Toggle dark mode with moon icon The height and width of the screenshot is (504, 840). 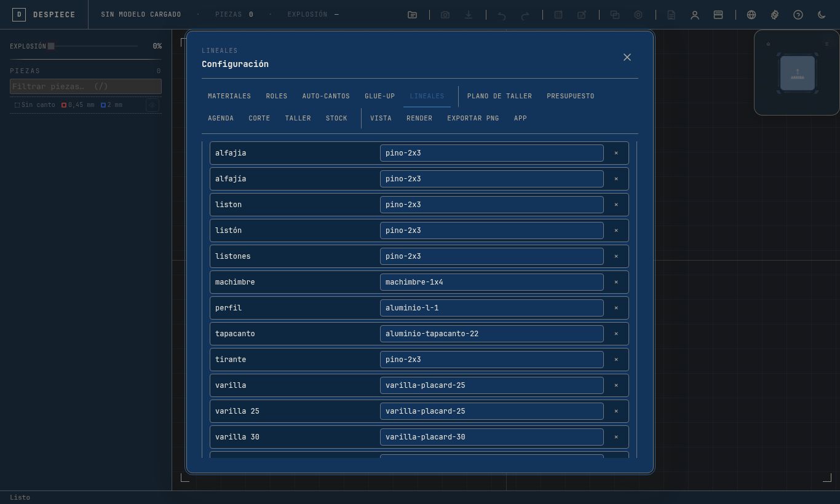[822, 15]
